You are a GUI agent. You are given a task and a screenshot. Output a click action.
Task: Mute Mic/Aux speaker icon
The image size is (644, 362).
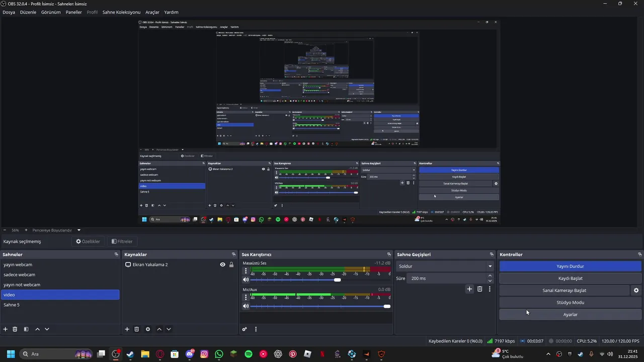[246, 306]
